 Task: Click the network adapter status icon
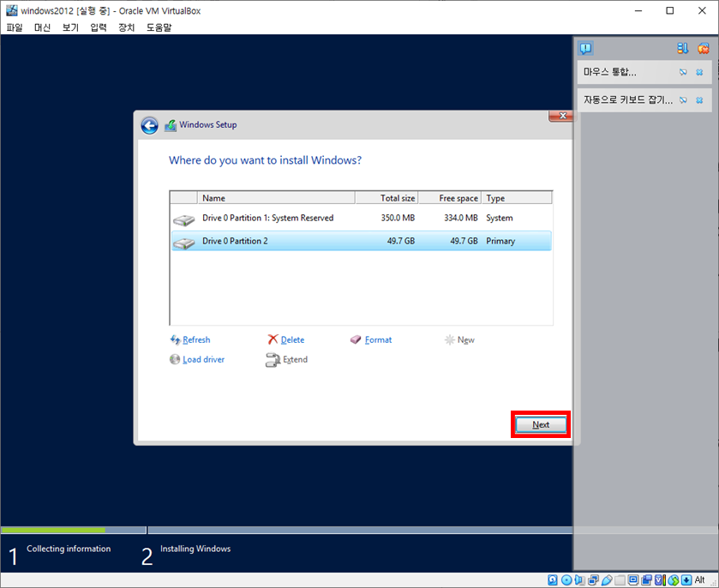(x=593, y=580)
